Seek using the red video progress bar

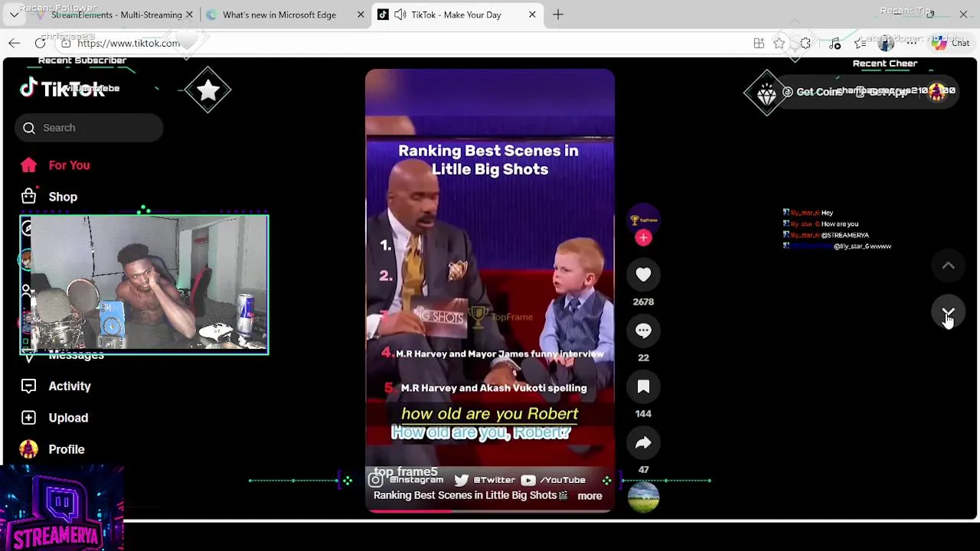tap(490, 510)
